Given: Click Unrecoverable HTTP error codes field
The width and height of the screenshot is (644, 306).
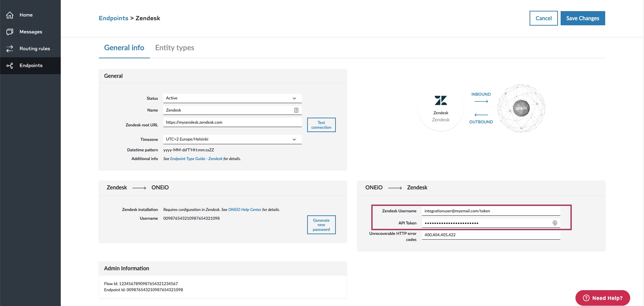Looking at the screenshot, I should [x=491, y=235].
